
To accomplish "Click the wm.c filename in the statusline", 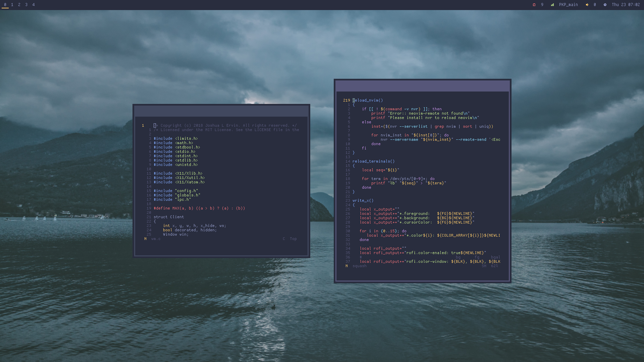I will pyautogui.click(x=156, y=239).
